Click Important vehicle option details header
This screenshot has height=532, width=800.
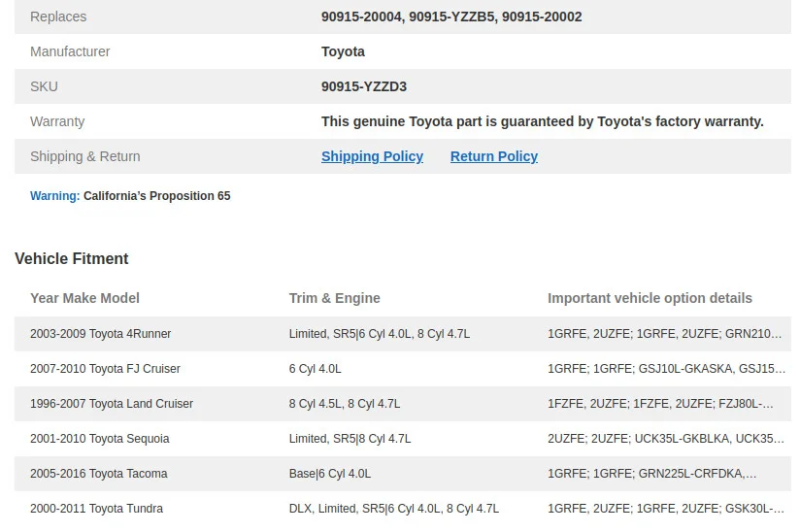pyautogui.click(x=650, y=298)
